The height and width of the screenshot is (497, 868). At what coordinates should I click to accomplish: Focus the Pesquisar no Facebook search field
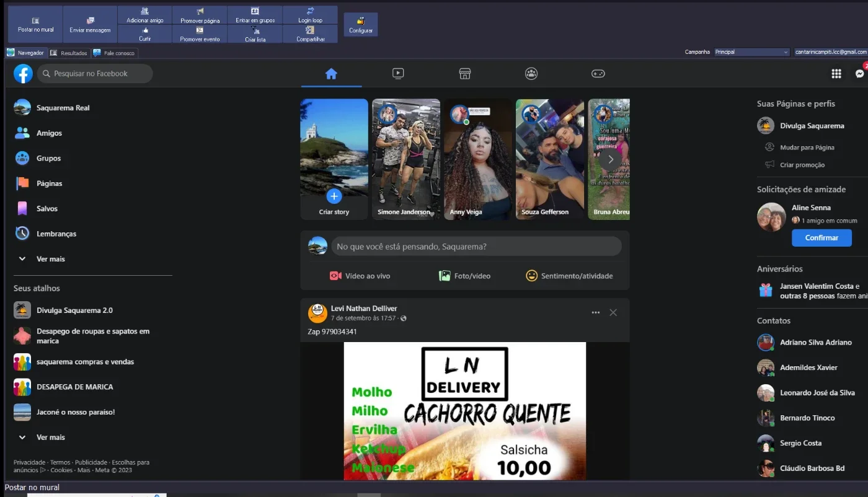click(x=95, y=73)
